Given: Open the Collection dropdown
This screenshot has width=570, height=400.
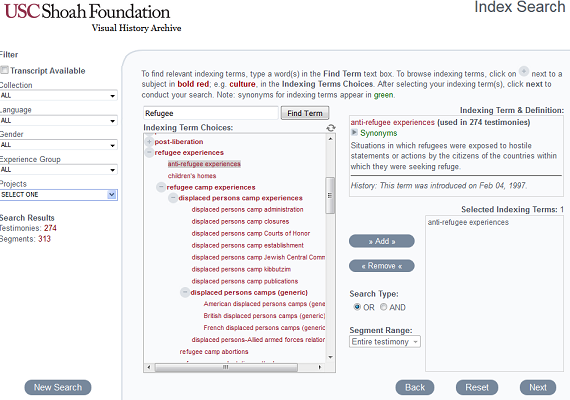Looking at the screenshot, I should pyautogui.click(x=58, y=96).
